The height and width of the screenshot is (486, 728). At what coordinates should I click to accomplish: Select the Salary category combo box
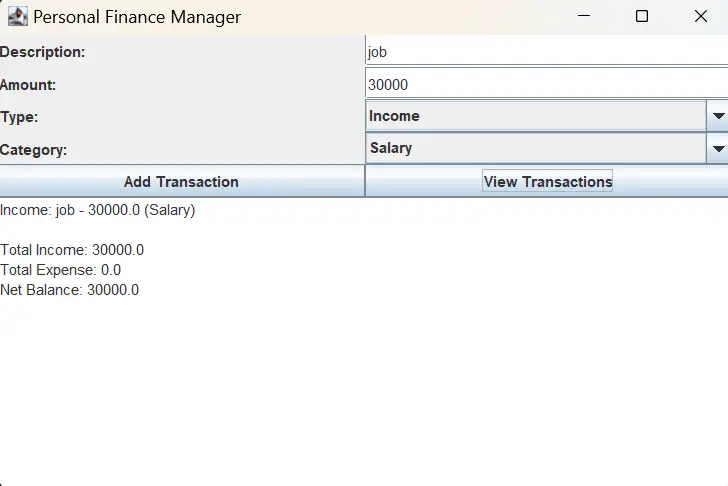[x=546, y=149]
